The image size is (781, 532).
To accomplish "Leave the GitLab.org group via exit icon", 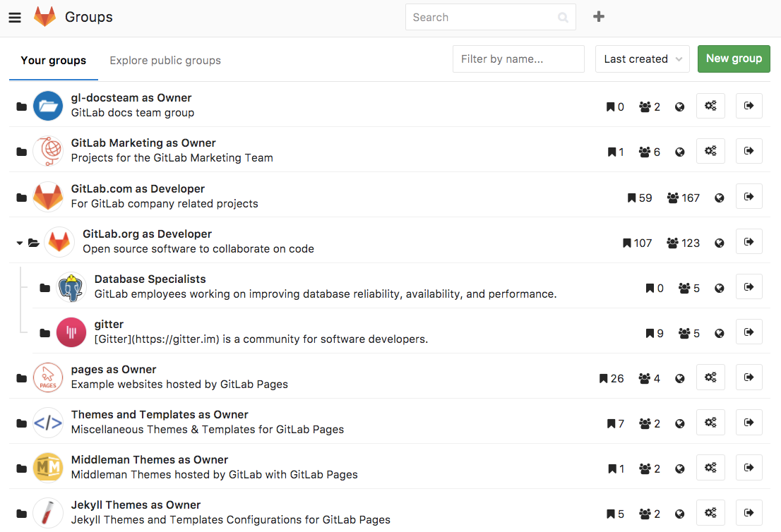I will coord(749,241).
